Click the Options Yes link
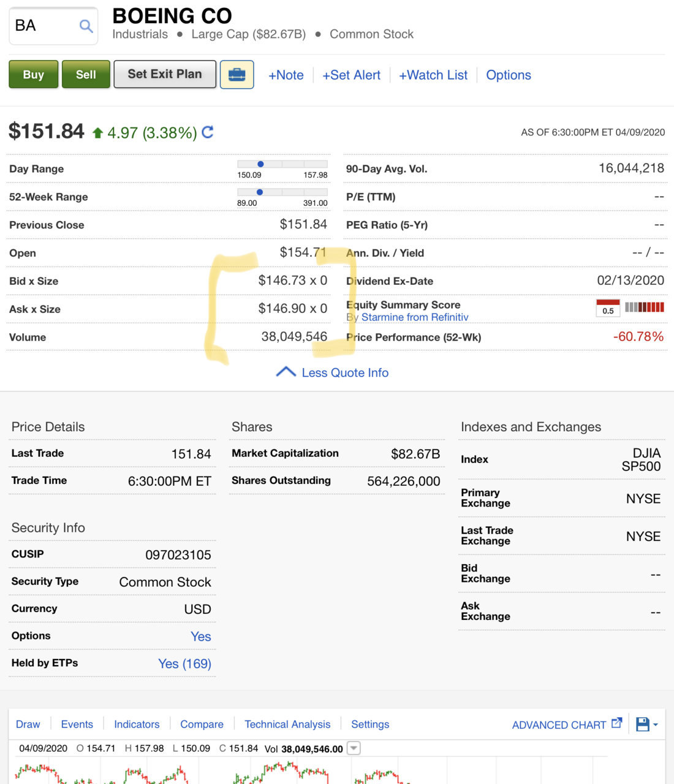This screenshot has width=674, height=784. coord(201,636)
